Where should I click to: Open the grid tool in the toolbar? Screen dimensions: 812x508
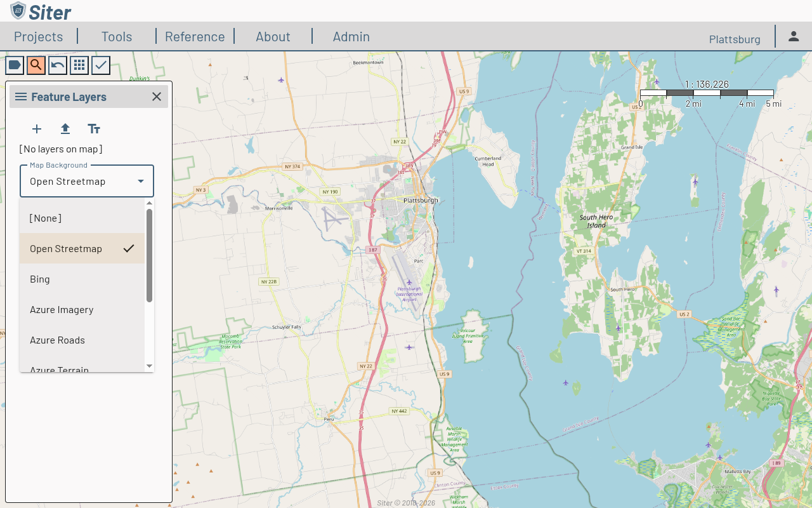(79, 65)
